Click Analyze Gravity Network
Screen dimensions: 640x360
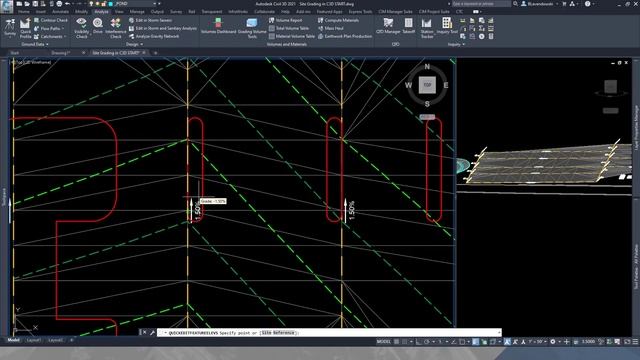(x=153, y=36)
